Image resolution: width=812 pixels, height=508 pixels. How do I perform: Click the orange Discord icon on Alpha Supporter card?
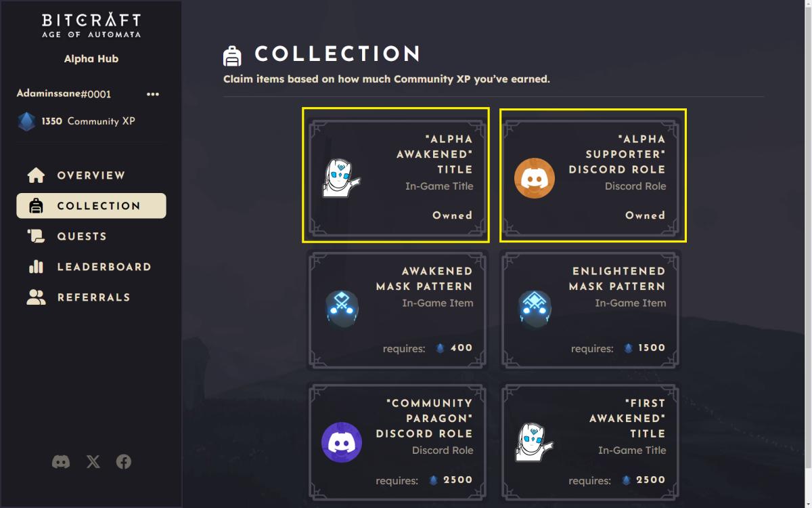pyautogui.click(x=535, y=177)
